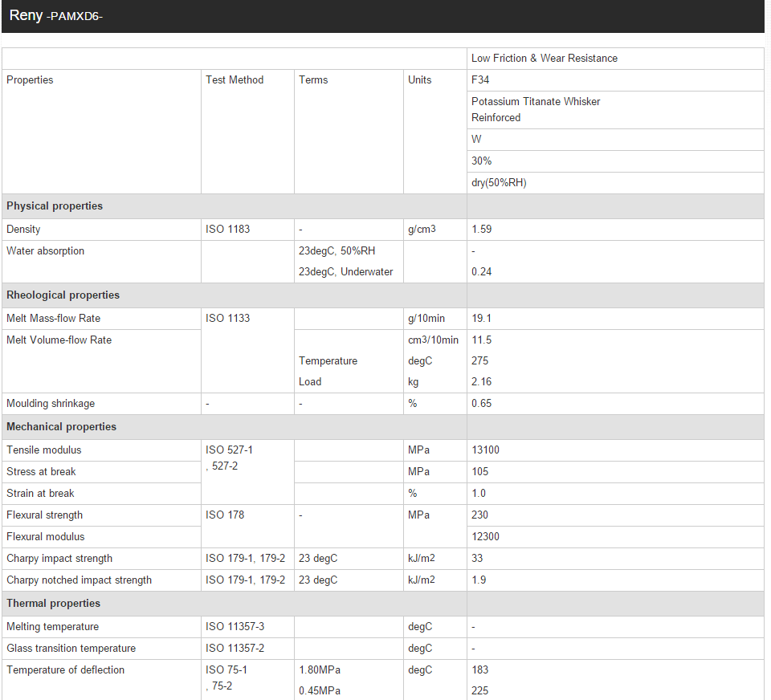Screen dimensions: 771x700
Task: Select the Tensile modulus row label
Action: coord(43,450)
